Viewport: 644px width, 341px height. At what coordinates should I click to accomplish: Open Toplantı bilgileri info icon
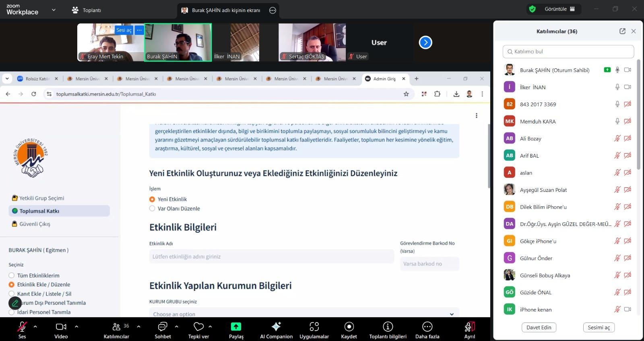[x=388, y=327]
